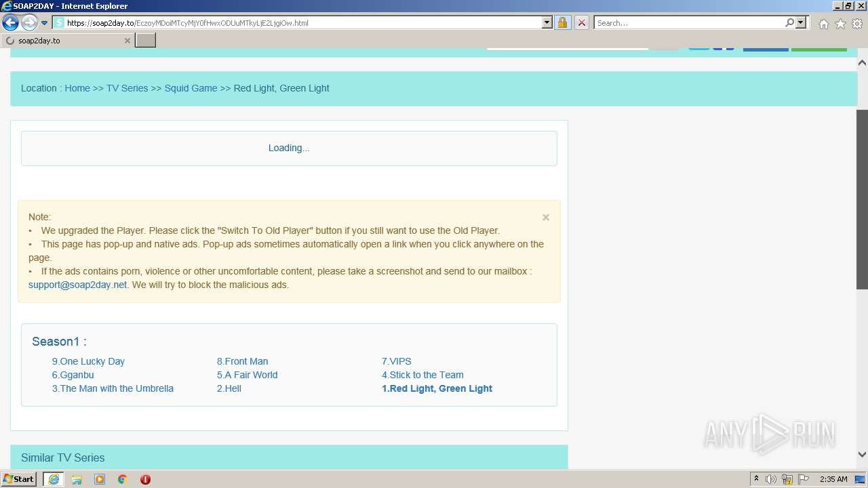Screen dimensions: 868x488
Task: Go forward with the Forward arrow button
Action: [29, 23]
